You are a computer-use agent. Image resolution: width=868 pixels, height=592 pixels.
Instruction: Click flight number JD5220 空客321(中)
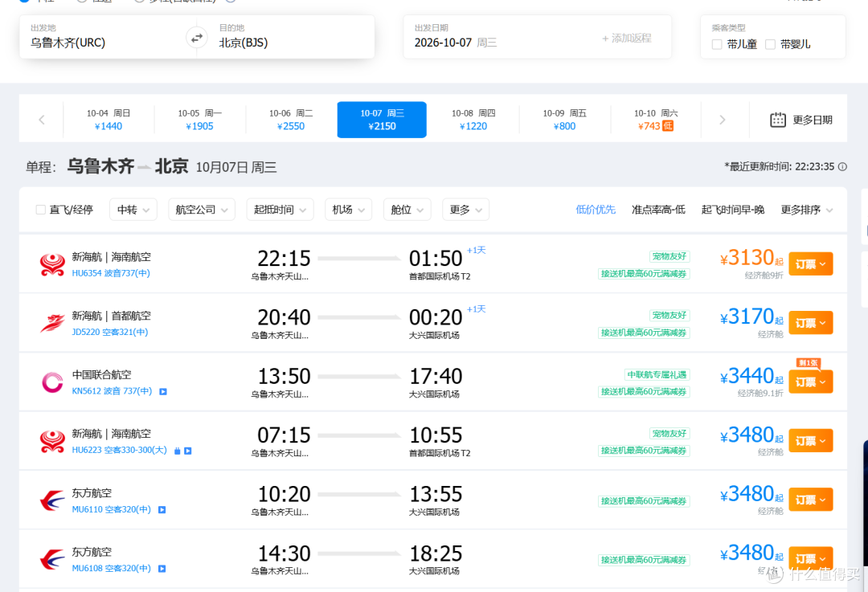click(x=109, y=332)
